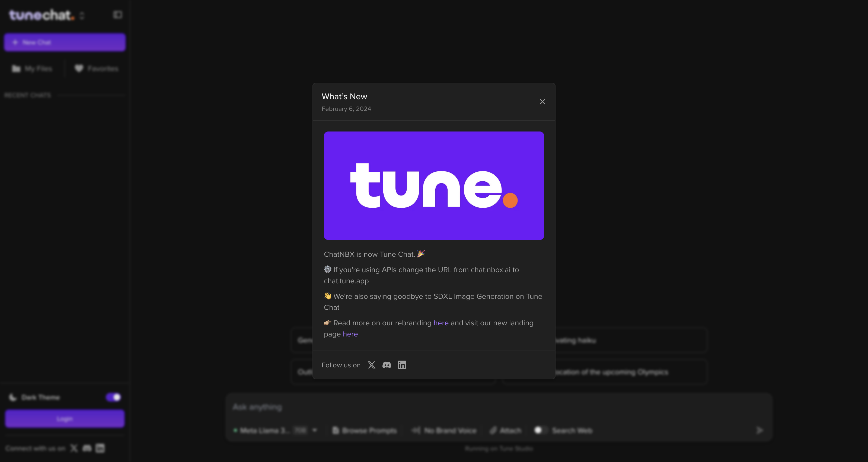The height and width of the screenshot is (462, 868).
Task: Click the 'Connect with us on' label
Action: tap(35, 448)
